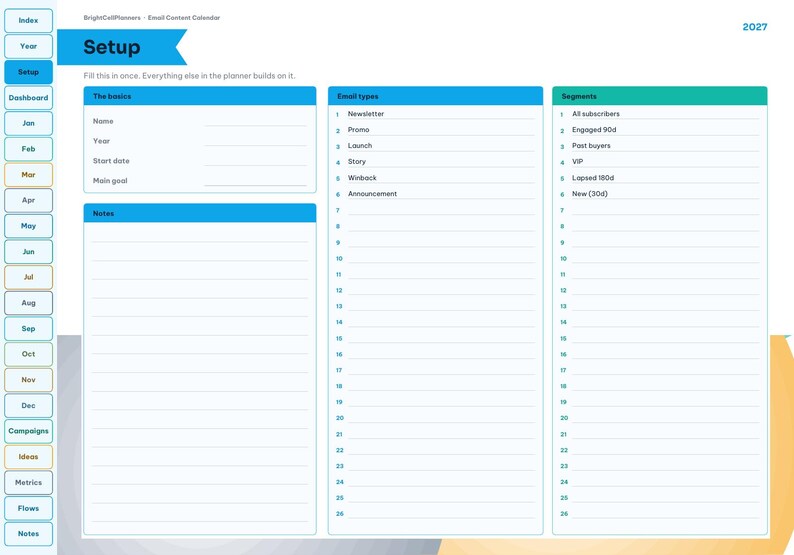Open the Apr month tab
794x555 pixels.
pos(28,200)
